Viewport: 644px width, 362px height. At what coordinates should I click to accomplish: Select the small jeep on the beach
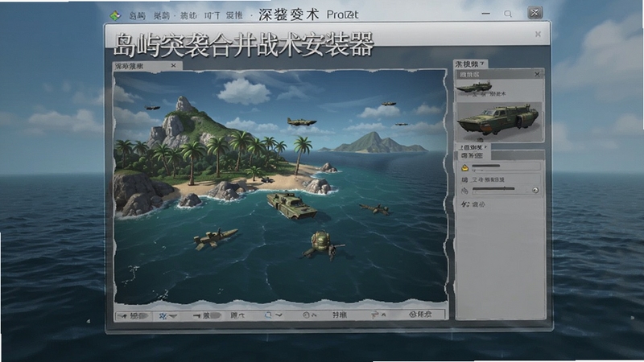[x=267, y=179]
